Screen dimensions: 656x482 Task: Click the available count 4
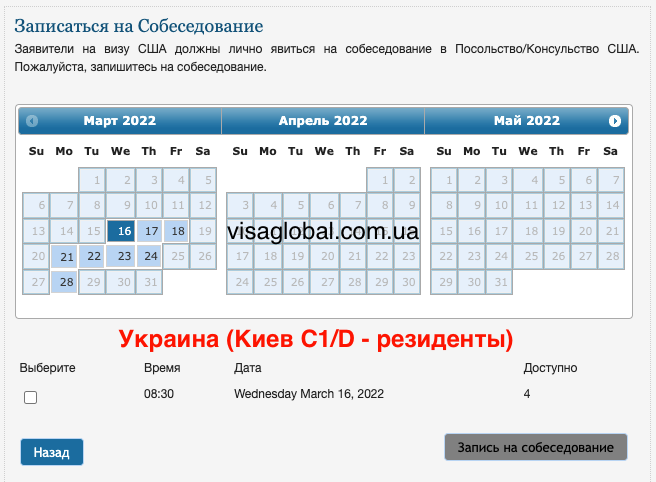click(527, 394)
